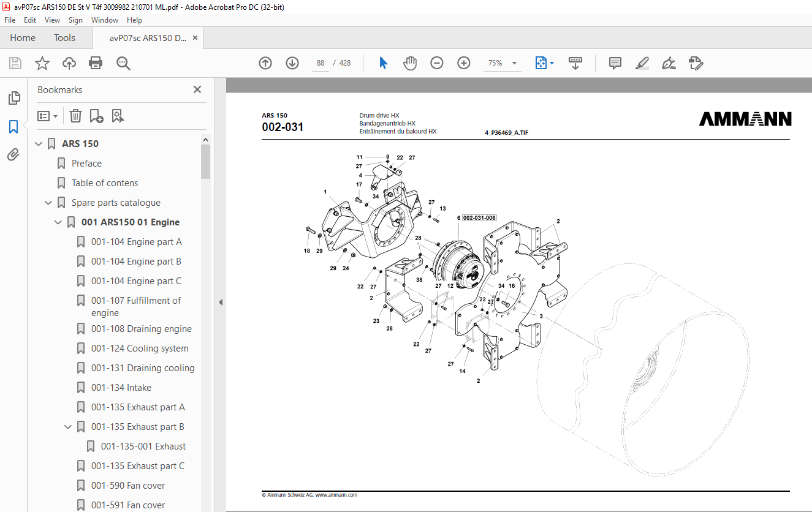Print the document with printer icon
The image size is (812, 512).
[x=96, y=63]
